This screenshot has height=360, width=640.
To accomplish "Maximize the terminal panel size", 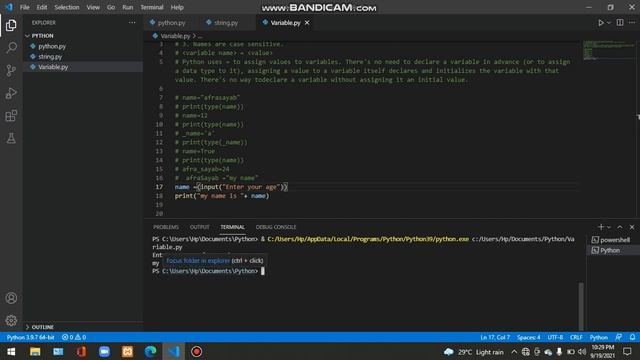I will [620, 227].
